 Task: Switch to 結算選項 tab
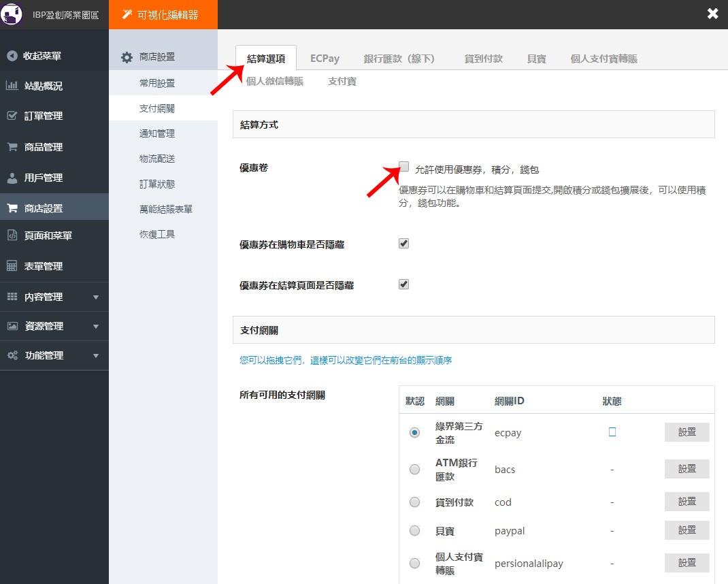click(x=266, y=58)
